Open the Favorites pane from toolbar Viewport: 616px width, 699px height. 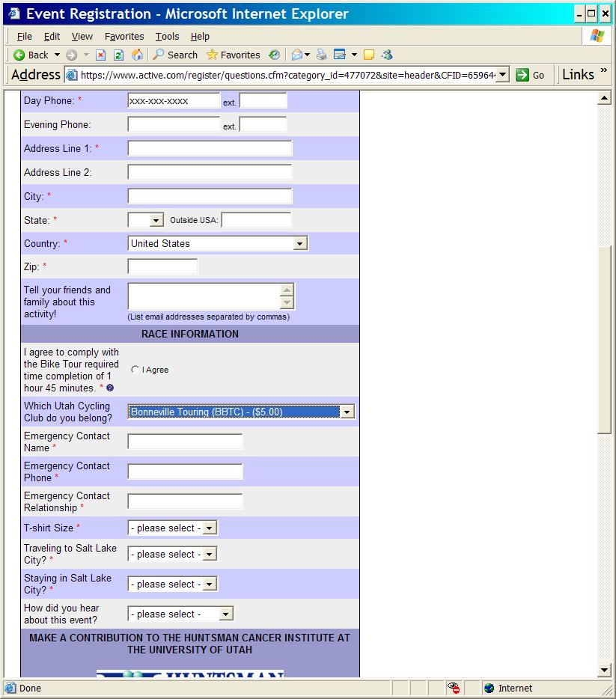pyautogui.click(x=233, y=55)
